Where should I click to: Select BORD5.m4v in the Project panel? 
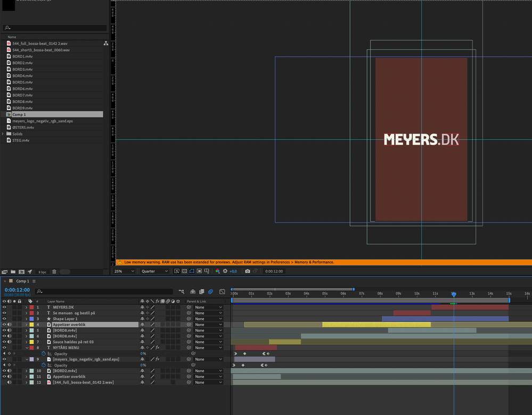(22, 82)
